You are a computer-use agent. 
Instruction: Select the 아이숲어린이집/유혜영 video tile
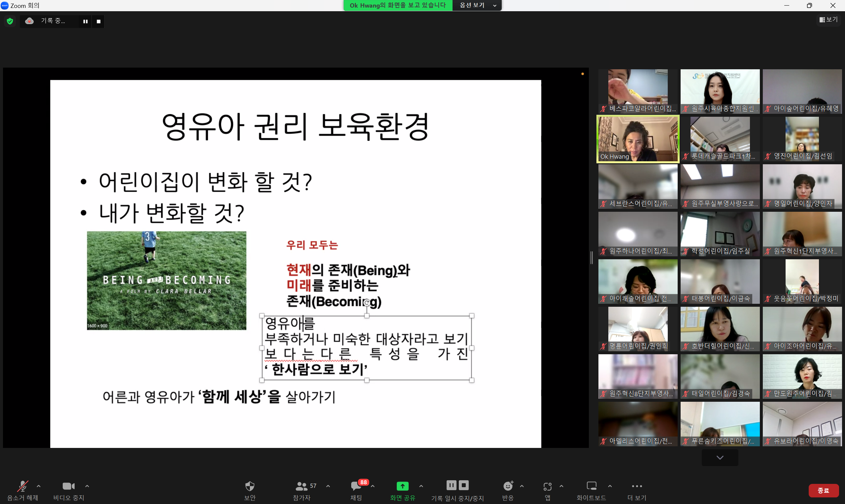tap(802, 91)
